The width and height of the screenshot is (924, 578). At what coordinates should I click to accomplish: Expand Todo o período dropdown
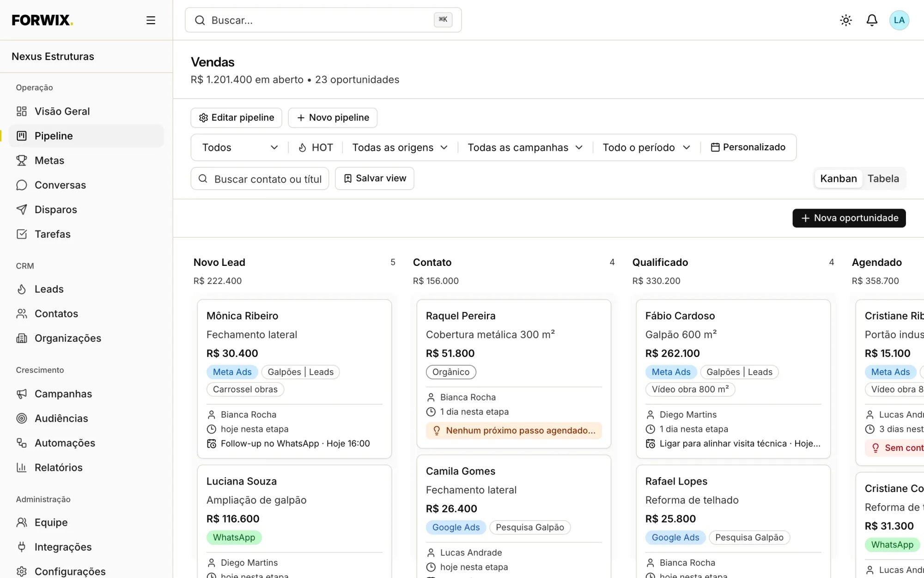[x=646, y=148]
